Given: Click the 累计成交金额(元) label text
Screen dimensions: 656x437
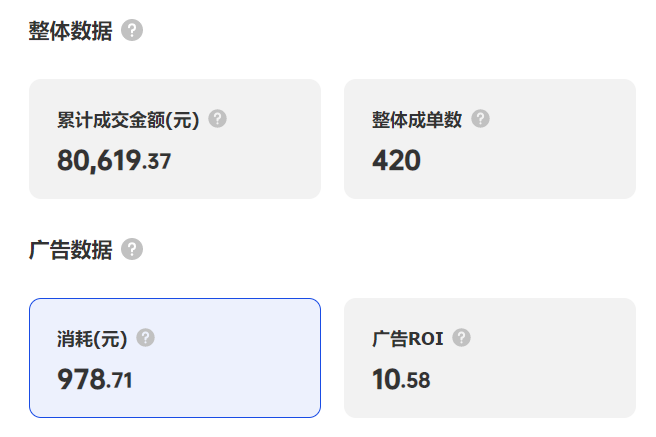Looking at the screenshot, I should click(129, 120).
